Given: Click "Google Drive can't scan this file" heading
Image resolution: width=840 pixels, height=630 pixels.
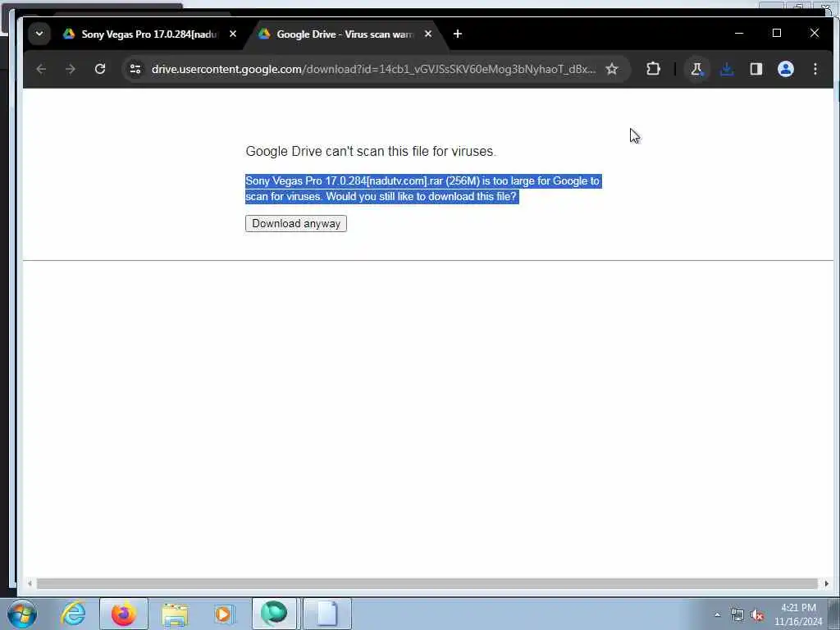Looking at the screenshot, I should 371,152.
